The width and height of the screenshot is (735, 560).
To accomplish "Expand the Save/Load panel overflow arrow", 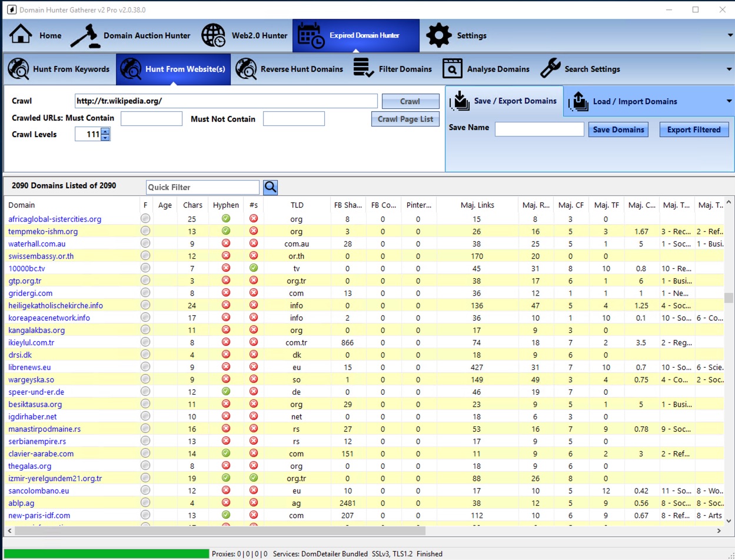I will (x=730, y=101).
